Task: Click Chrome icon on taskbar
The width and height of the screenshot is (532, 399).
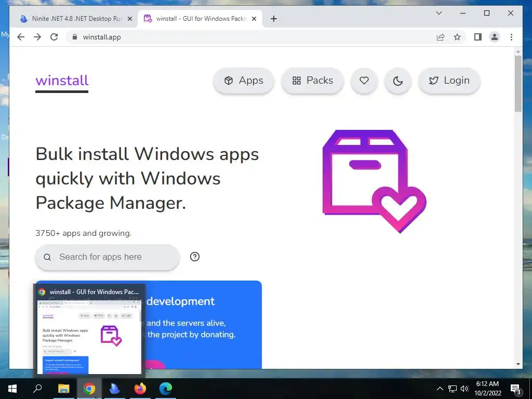Action: coord(89,389)
